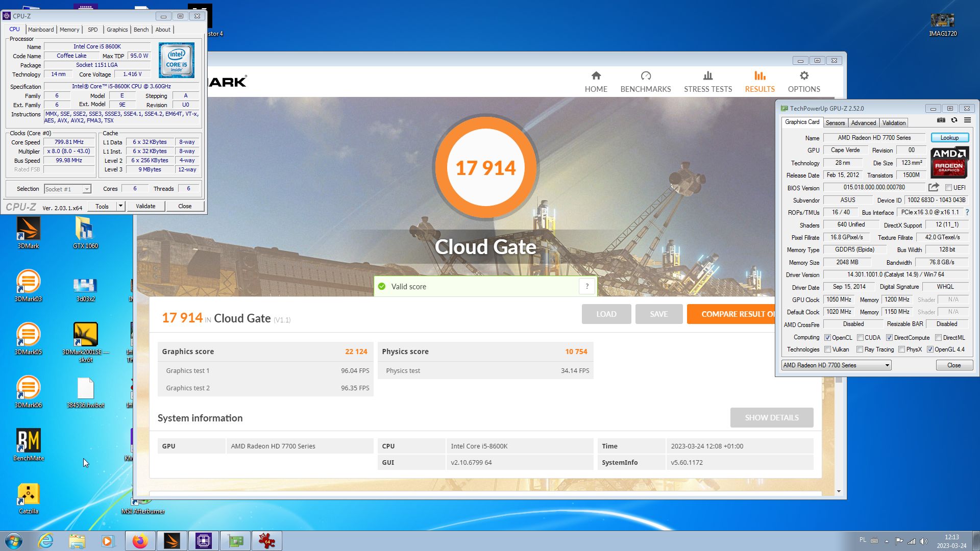980x551 pixels.
Task: Switch to Bench tab in CPU-Z
Action: (141, 30)
